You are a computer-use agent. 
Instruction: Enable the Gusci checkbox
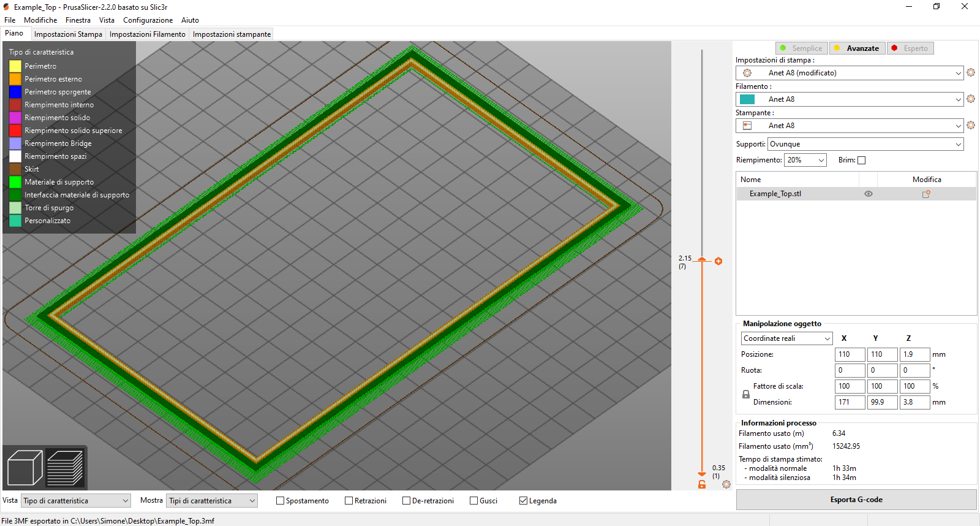point(473,501)
